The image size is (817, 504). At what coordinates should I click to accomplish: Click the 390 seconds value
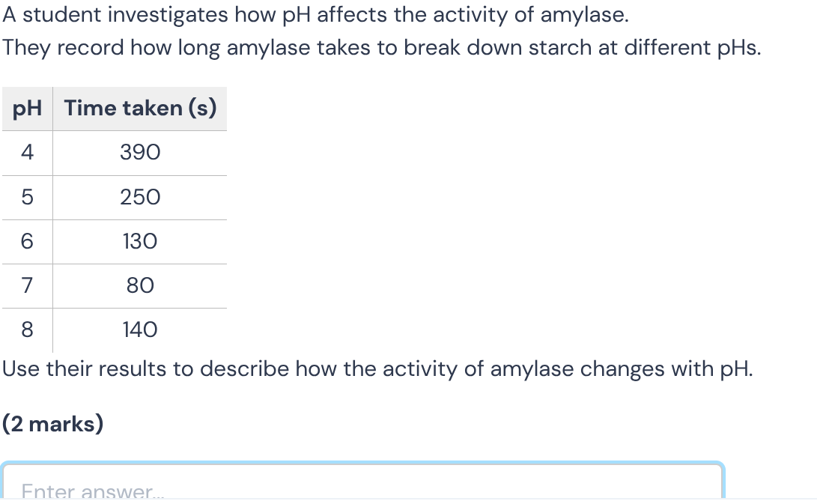pyautogui.click(x=140, y=153)
